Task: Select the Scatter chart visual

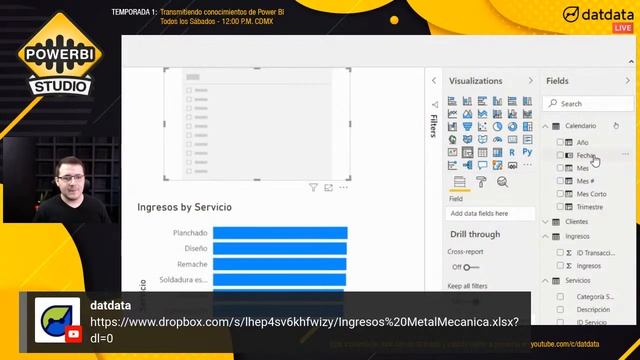Action: point(482,127)
